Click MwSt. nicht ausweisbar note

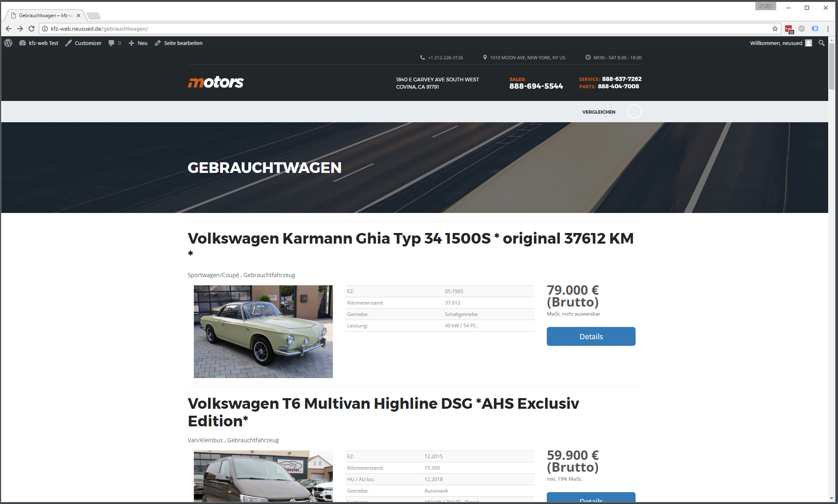[x=573, y=314]
